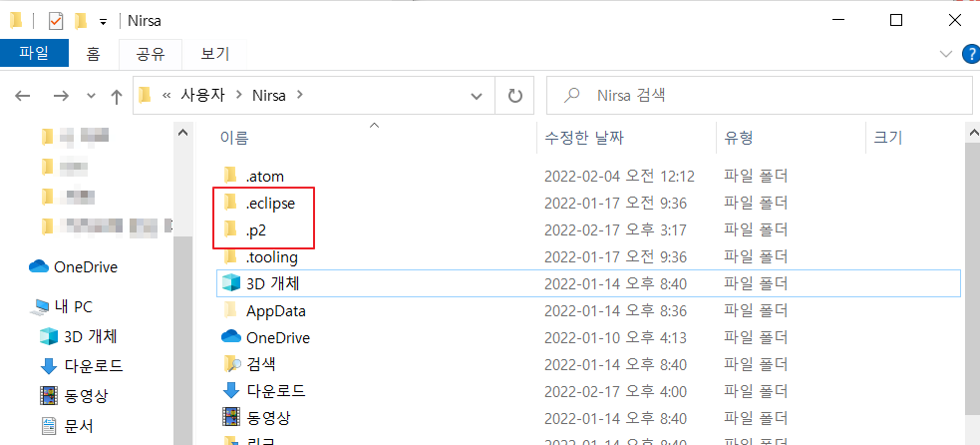Click date 2022-02-04 오전 12:12
The height and width of the screenshot is (445, 980).
[619, 177]
